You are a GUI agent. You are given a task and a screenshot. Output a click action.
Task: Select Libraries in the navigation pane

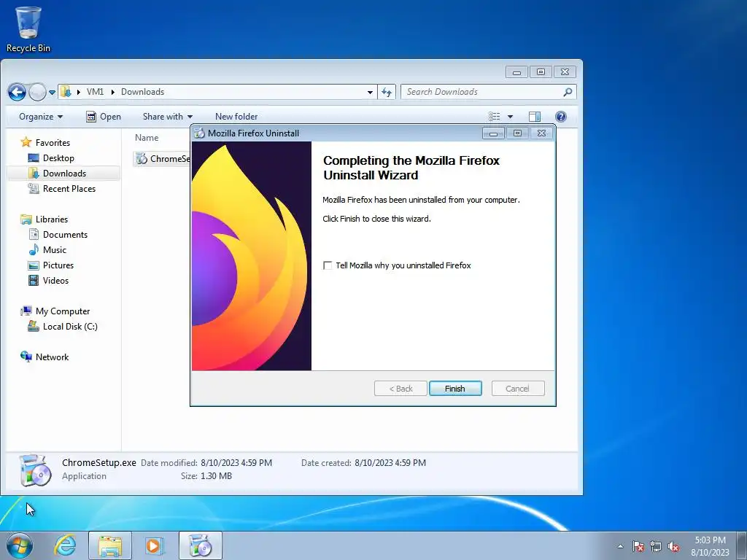pyautogui.click(x=44, y=219)
